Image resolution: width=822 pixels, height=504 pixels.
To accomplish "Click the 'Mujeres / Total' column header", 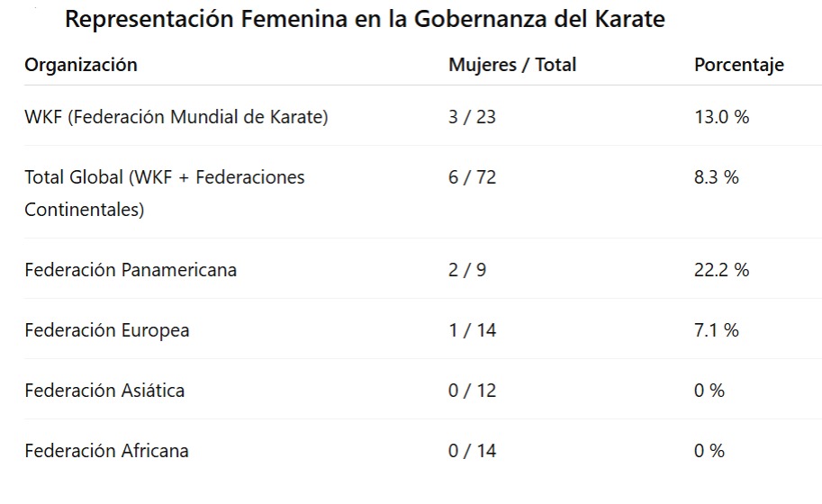I will (512, 65).
